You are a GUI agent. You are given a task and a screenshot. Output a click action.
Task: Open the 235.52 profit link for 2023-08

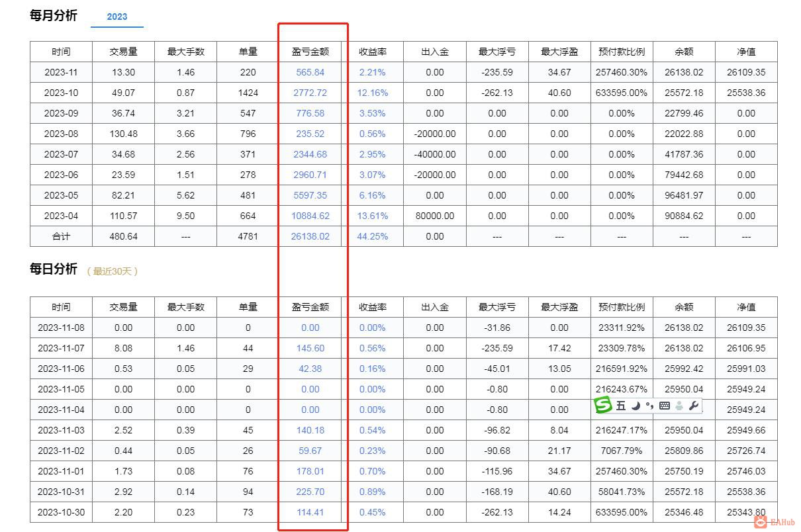[x=310, y=134]
